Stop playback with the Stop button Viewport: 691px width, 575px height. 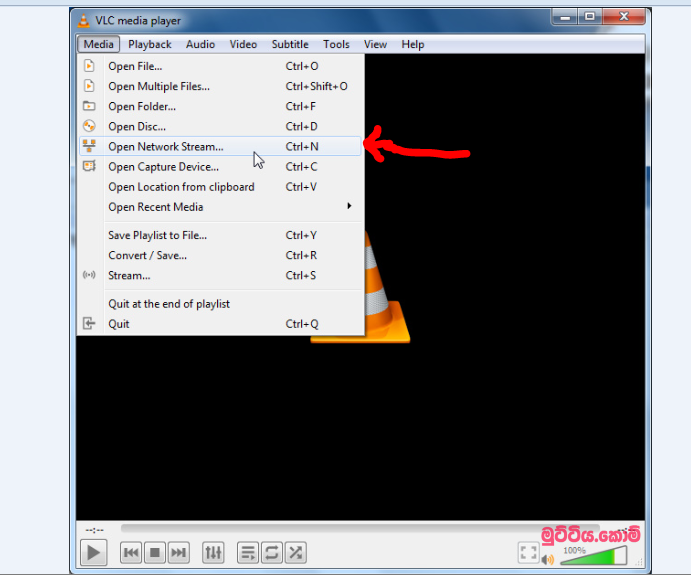click(155, 553)
